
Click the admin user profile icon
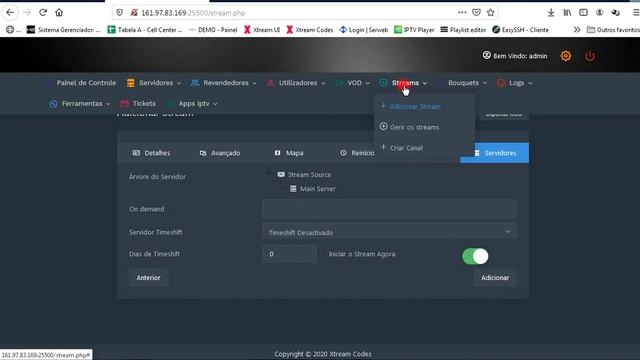487,55
